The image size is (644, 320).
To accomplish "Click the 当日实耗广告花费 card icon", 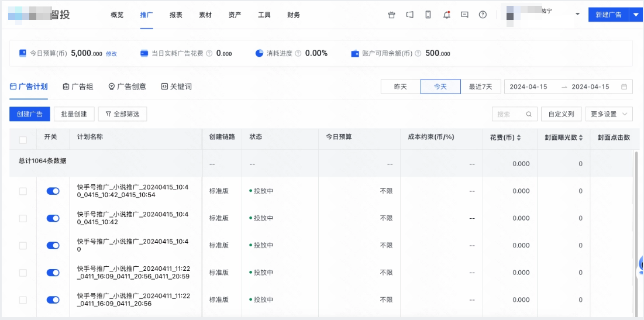I will [x=144, y=53].
